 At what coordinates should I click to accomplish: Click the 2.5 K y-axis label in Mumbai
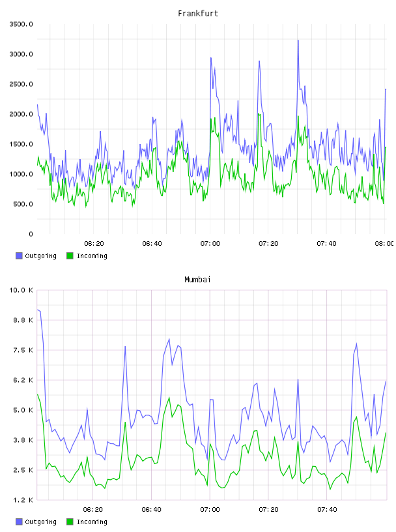[23, 470]
